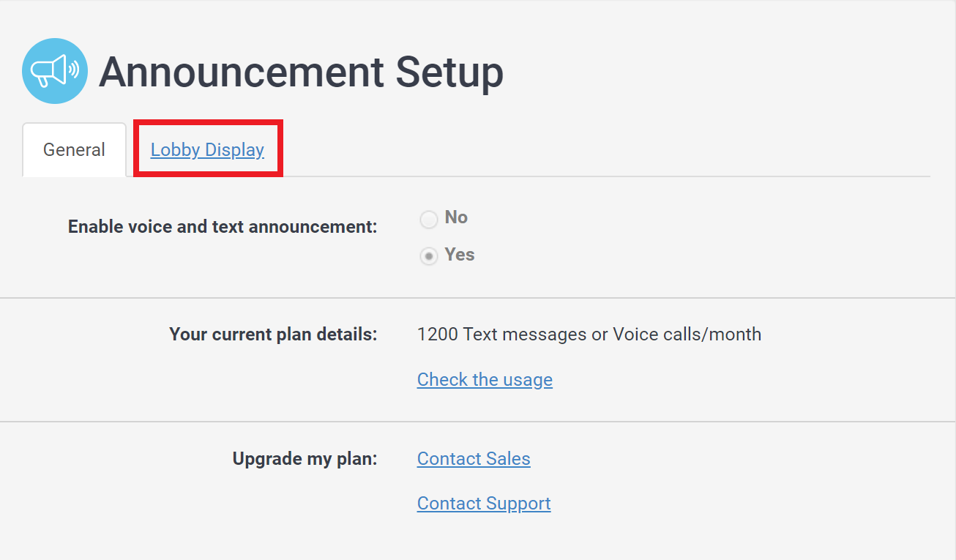This screenshot has height=560, width=956.
Task: Switch to the Lobby Display tab
Action: [x=207, y=150]
